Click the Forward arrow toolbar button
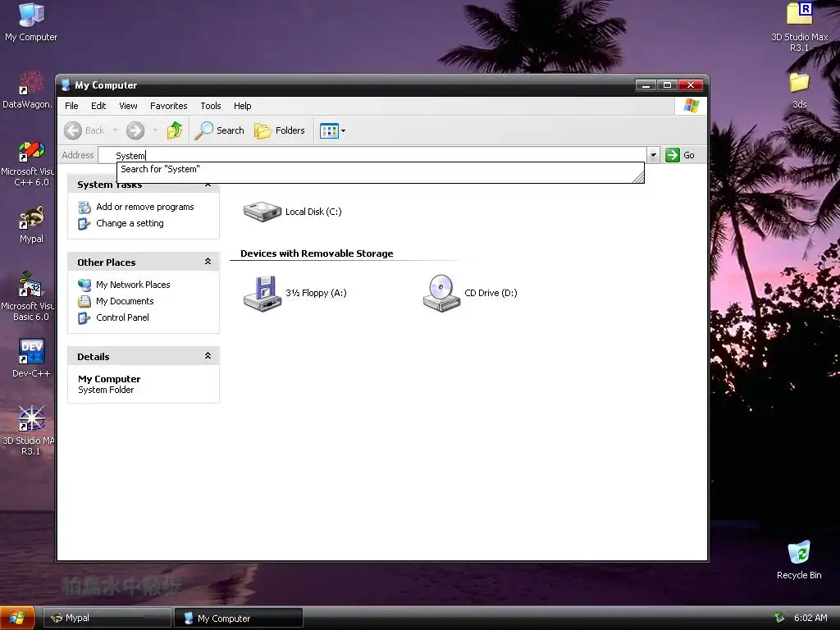 135,130
